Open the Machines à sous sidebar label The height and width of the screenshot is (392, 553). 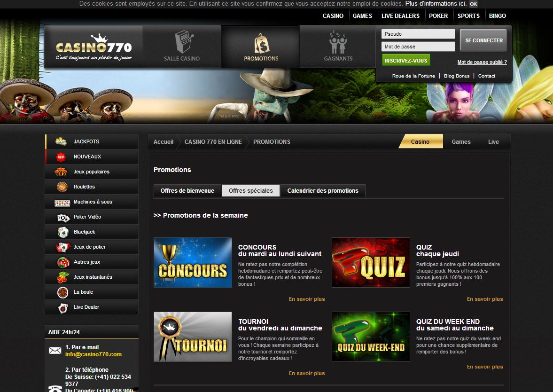coord(93,202)
